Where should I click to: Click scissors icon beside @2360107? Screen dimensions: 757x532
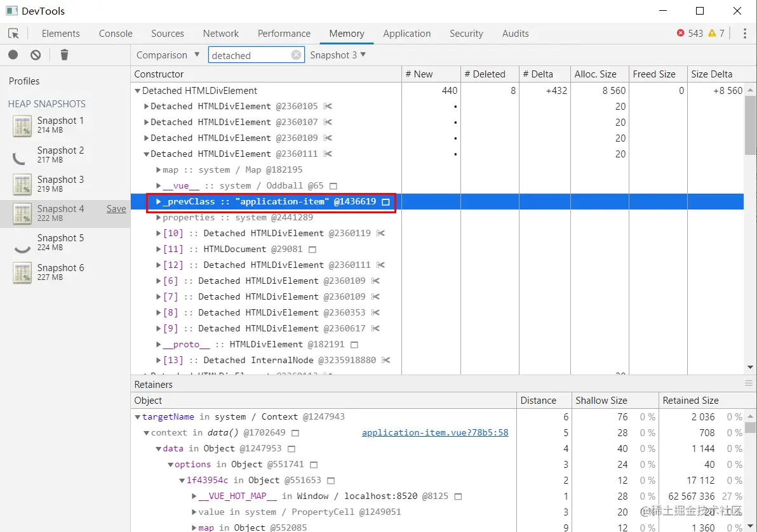pyautogui.click(x=328, y=122)
